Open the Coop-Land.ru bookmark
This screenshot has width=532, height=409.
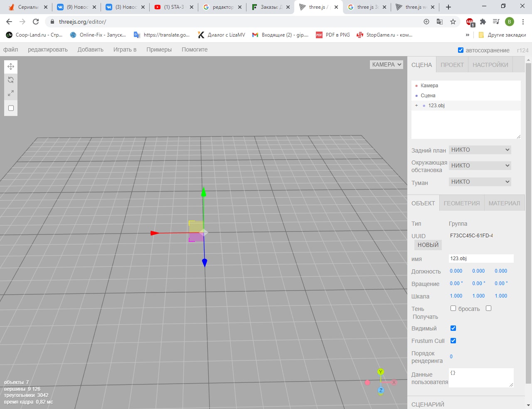pyautogui.click(x=34, y=35)
